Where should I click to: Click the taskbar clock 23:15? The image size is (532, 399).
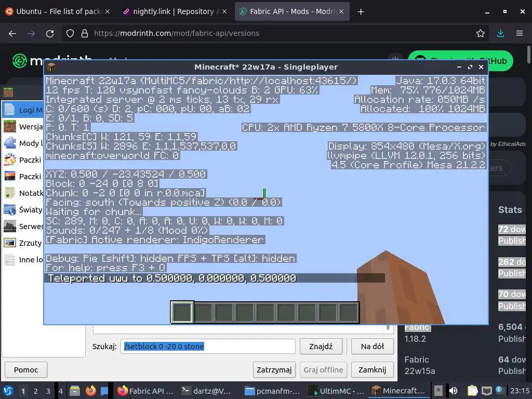pyautogui.click(x=520, y=391)
